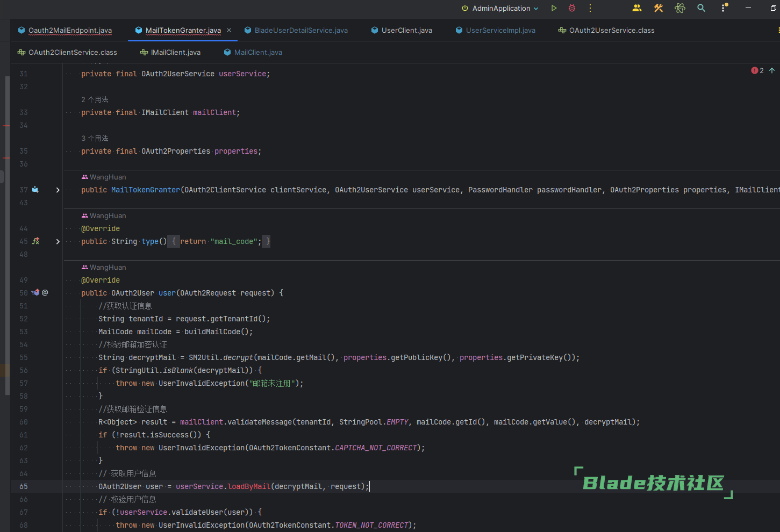The height and width of the screenshot is (532, 780).
Task: Run AdminApplication with the play icon
Action: click(x=554, y=8)
